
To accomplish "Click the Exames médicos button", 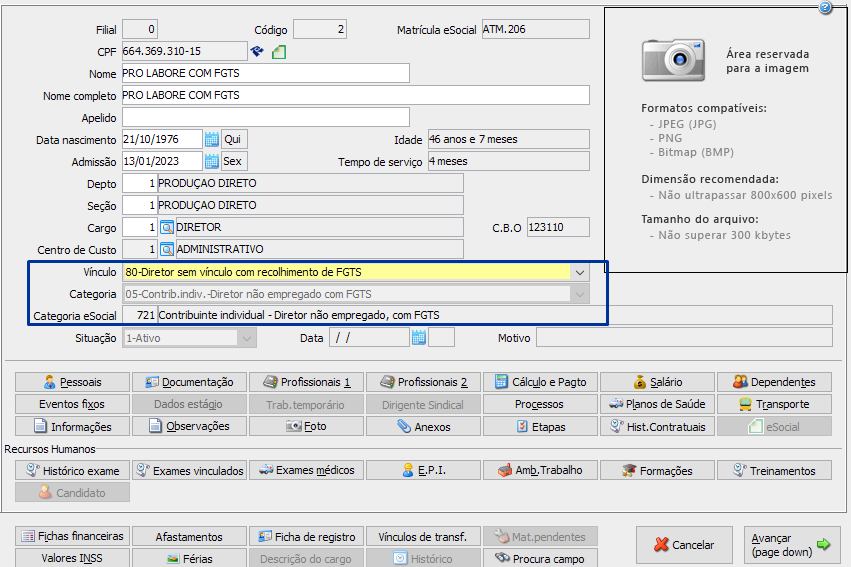I will point(307,470).
